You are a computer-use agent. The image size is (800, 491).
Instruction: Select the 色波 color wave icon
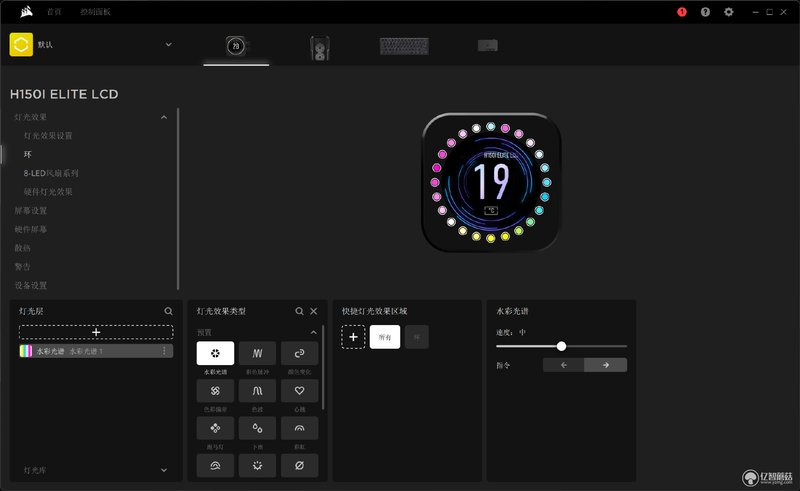point(257,390)
